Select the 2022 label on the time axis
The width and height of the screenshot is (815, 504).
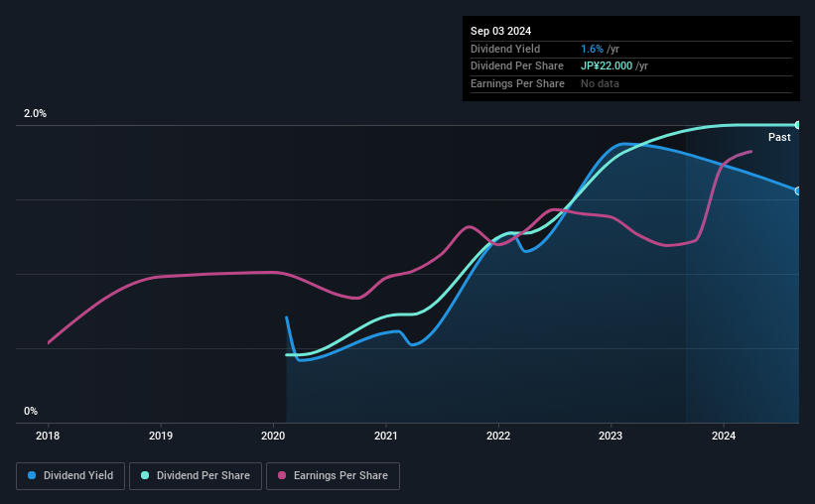click(498, 435)
